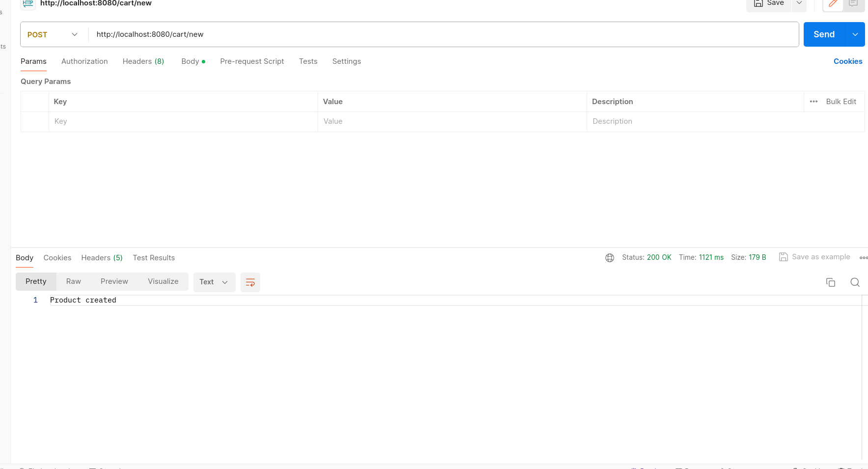Viewport: 868px width, 469px height.
Task: Open the Save options dropdown arrow
Action: pos(799,4)
